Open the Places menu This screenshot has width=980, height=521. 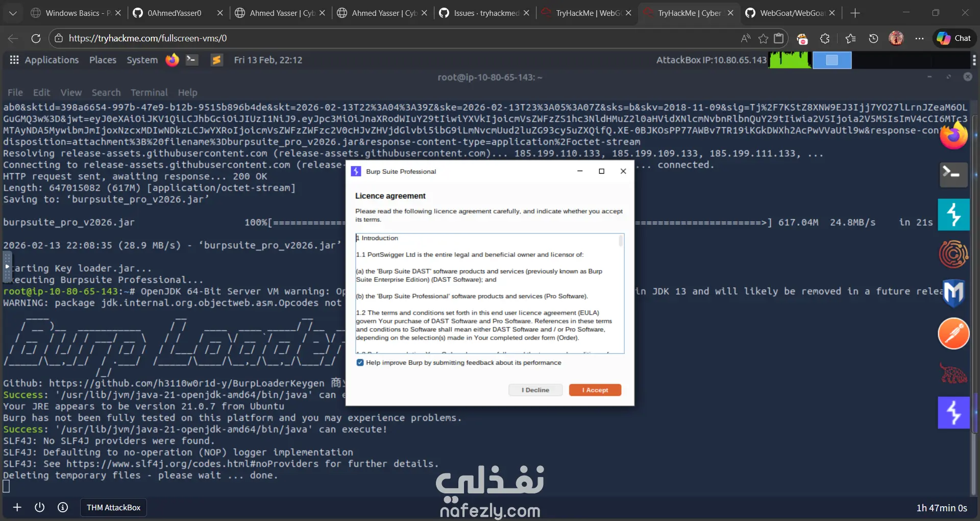tap(103, 60)
